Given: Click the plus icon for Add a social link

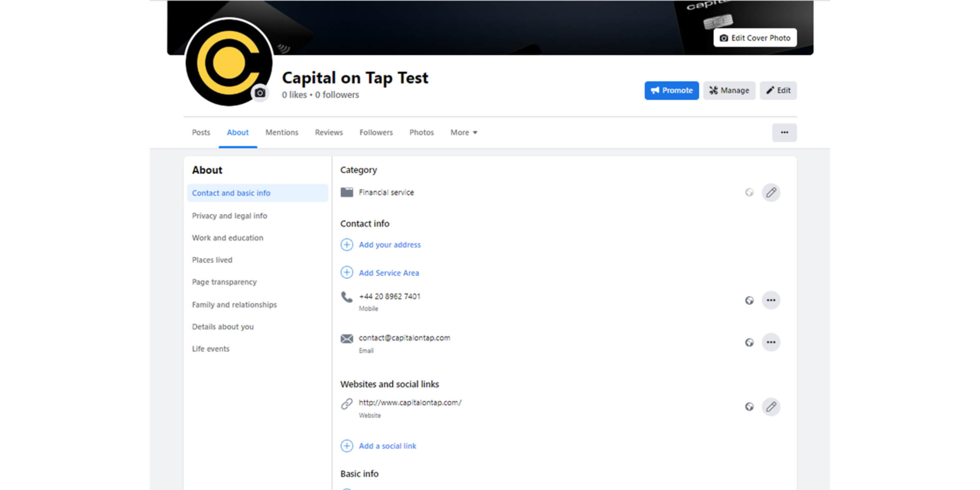Looking at the screenshot, I should tap(347, 445).
